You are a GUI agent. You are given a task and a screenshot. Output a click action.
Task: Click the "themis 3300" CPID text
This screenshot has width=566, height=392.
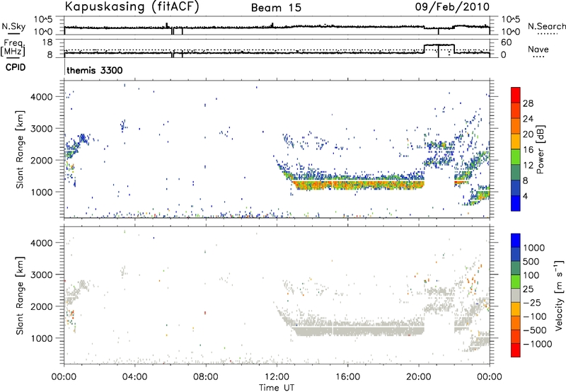95,70
